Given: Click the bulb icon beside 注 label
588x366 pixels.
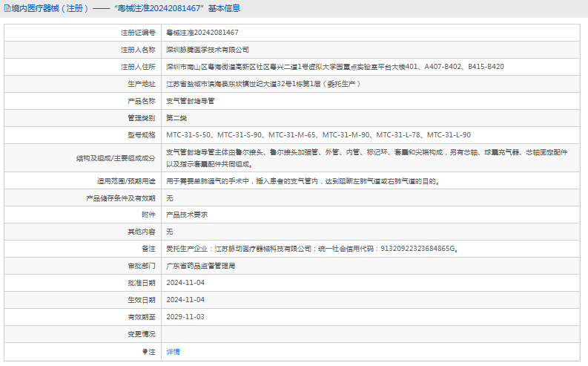Looking at the screenshot, I should (x=145, y=352).
